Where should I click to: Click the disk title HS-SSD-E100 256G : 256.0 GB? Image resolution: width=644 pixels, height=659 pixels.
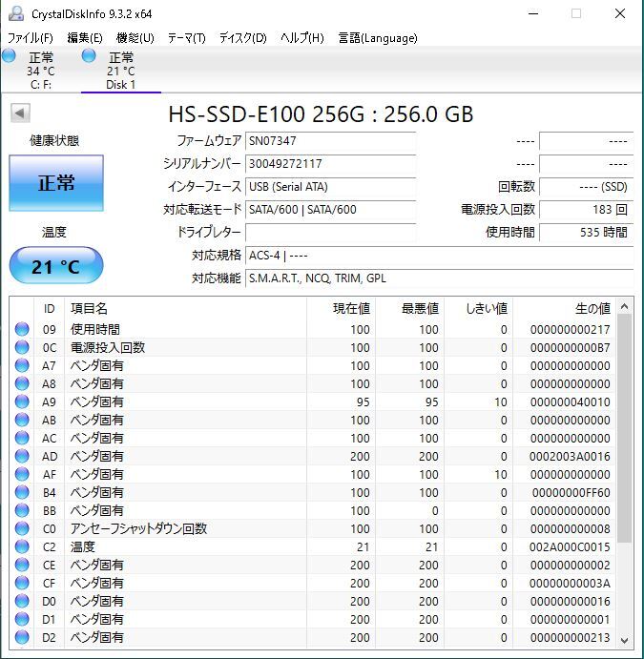pos(321,113)
